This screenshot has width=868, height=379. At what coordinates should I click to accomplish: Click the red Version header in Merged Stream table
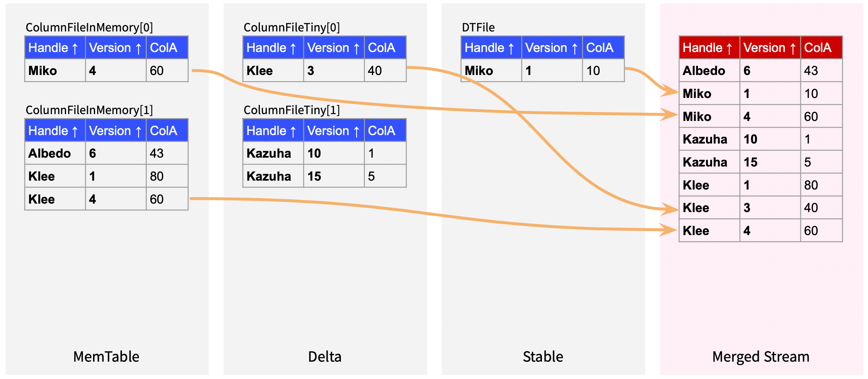point(769,48)
